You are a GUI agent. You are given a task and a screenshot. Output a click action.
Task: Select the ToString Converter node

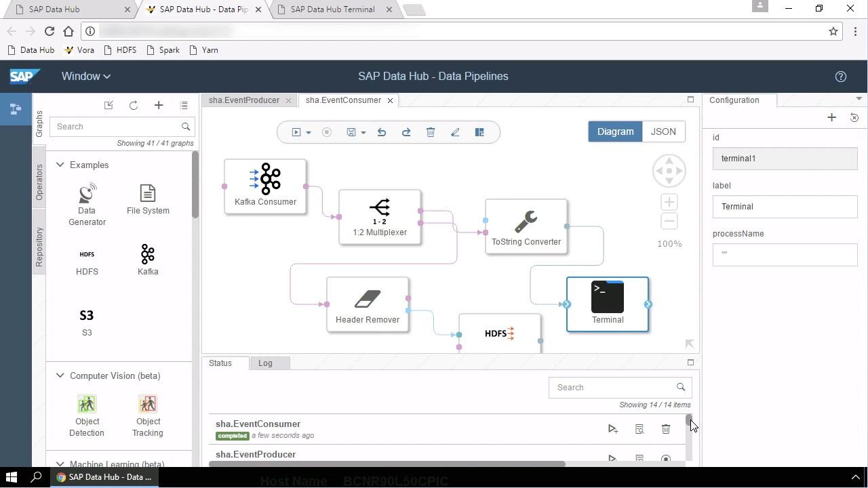point(526,226)
